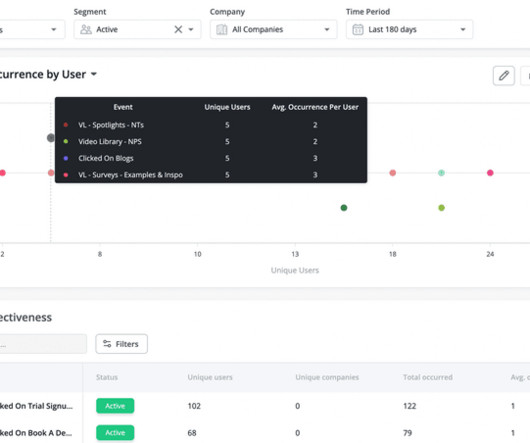
Task: Click the Filters sliders icon
Action: [107, 344]
